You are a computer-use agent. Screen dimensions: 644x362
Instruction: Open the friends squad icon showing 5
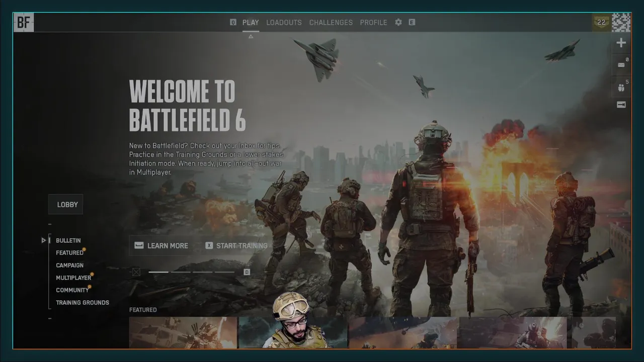(621, 88)
